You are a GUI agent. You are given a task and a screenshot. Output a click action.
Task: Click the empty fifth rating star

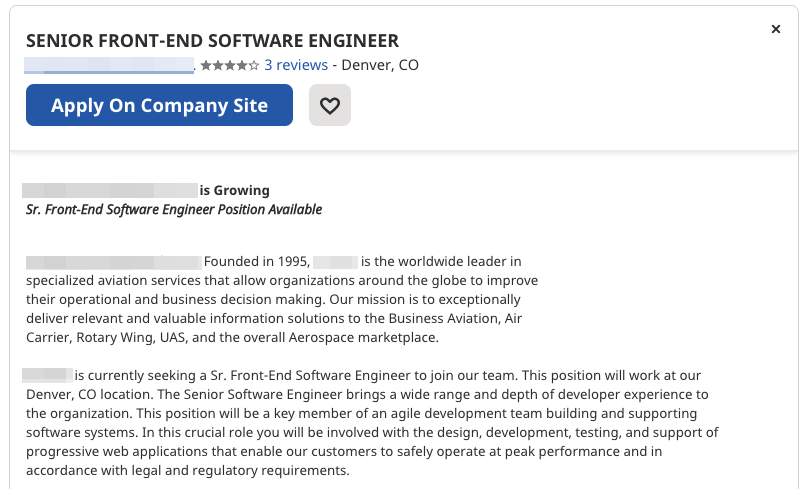[254, 65]
